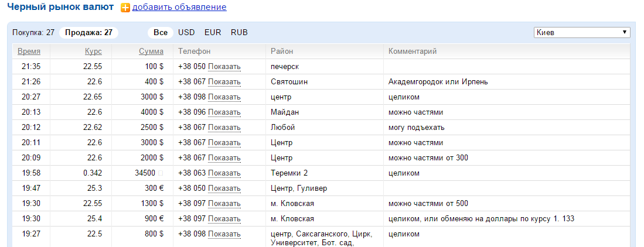This screenshot has height=247, width=644.
Task: Show phone for the 19:27 800 $ listing
Action: 224,234
